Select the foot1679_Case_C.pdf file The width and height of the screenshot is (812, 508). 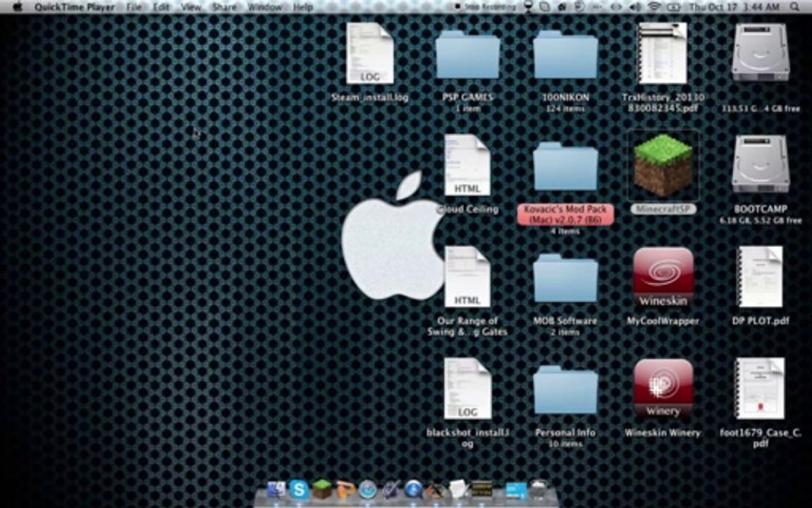[x=761, y=389]
